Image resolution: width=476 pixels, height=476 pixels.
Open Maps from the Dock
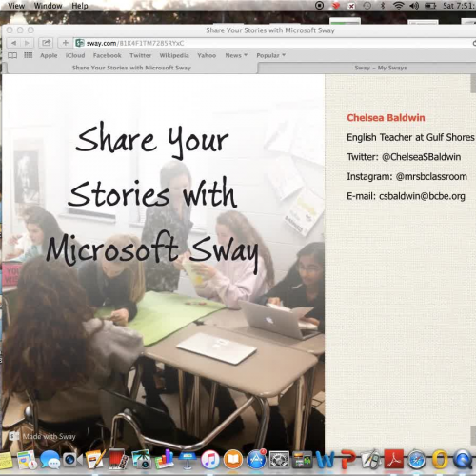point(27,460)
